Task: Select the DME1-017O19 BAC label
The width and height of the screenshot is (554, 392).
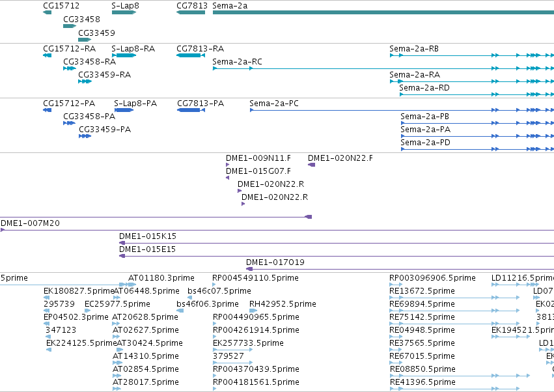Action: (275, 262)
